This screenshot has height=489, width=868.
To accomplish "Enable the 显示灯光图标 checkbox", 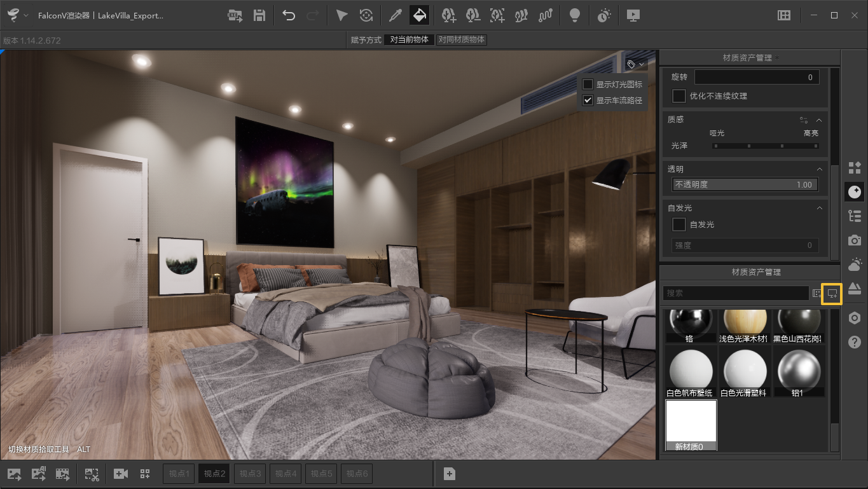I will (588, 84).
